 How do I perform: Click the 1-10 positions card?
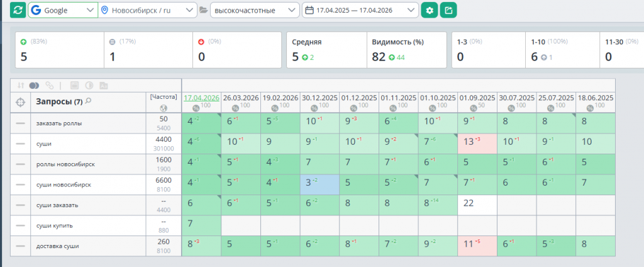(562, 50)
